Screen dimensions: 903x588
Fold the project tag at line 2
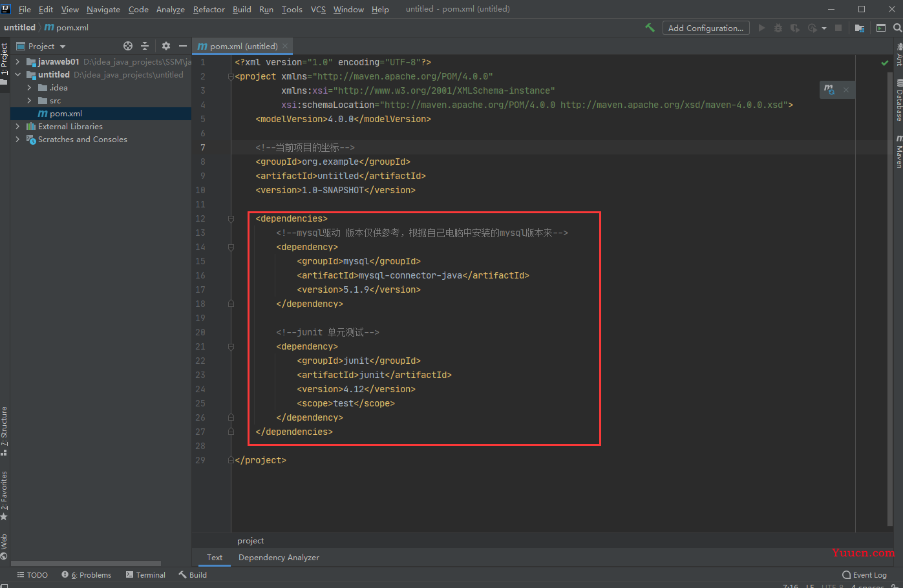[x=231, y=77]
